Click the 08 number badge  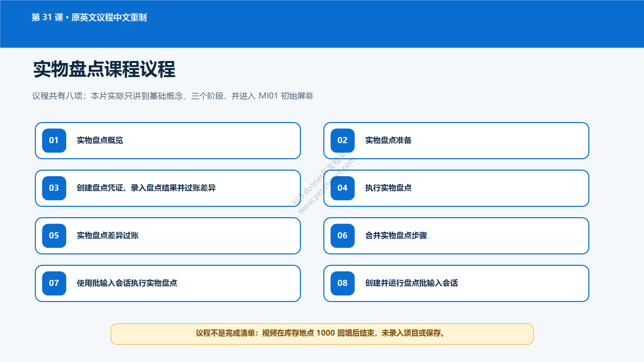pyautogui.click(x=342, y=283)
